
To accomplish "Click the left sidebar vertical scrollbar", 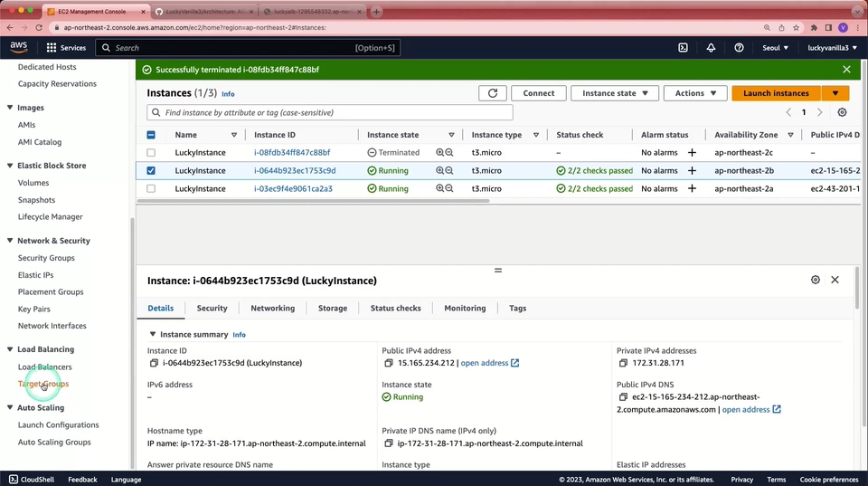I will 132,344.
